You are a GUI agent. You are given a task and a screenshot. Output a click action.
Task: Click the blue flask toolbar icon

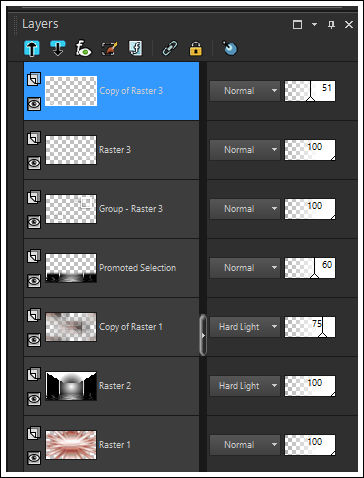pyautogui.click(x=230, y=48)
